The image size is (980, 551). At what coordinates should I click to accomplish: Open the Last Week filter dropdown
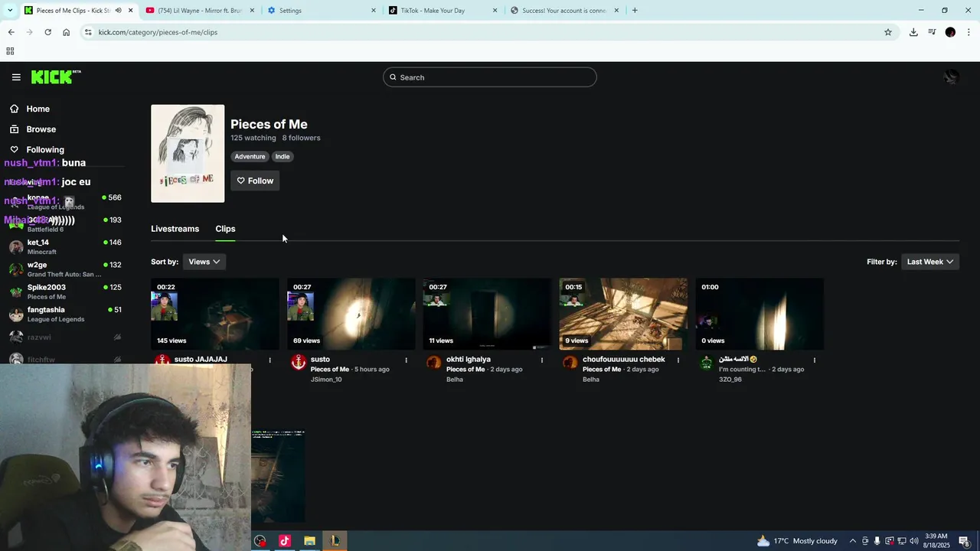tap(929, 262)
